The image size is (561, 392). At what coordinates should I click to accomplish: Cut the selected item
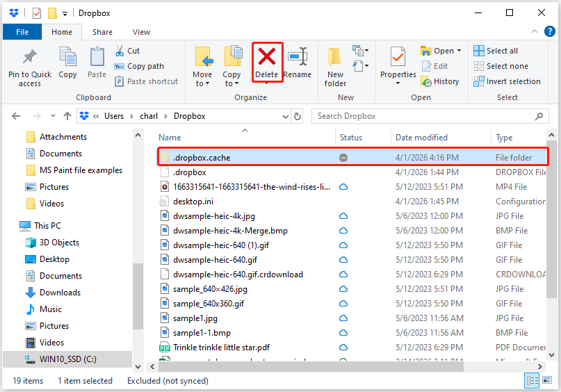128,51
